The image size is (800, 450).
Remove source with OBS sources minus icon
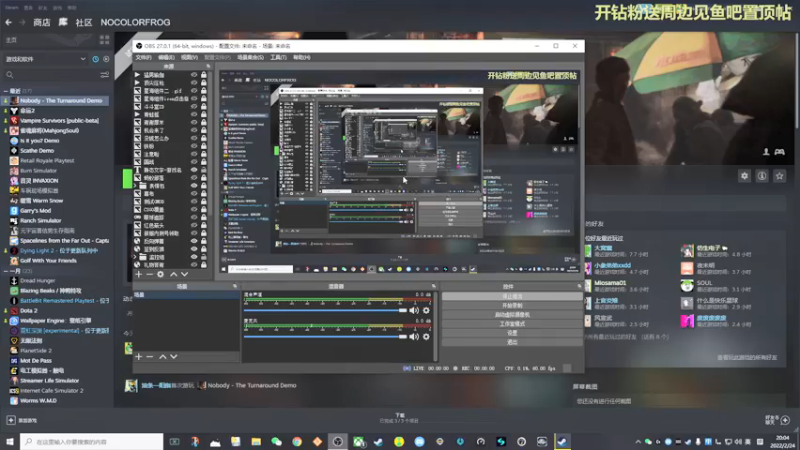tap(149, 274)
